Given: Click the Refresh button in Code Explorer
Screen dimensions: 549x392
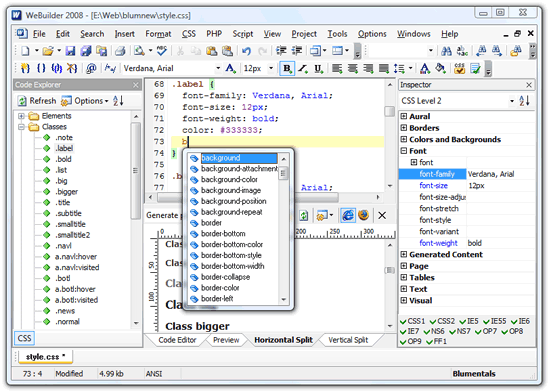Looking at the screenshot, I should click(x=37, y=101).
